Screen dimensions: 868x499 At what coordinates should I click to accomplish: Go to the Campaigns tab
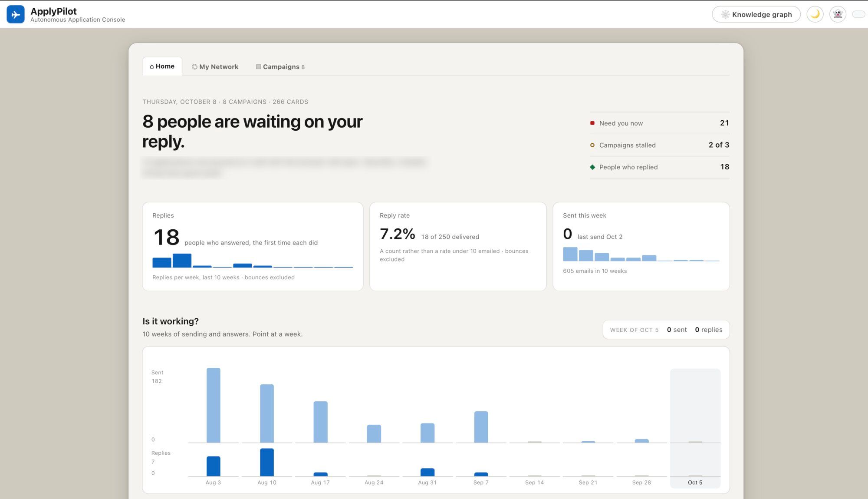[x=280, y=67]
